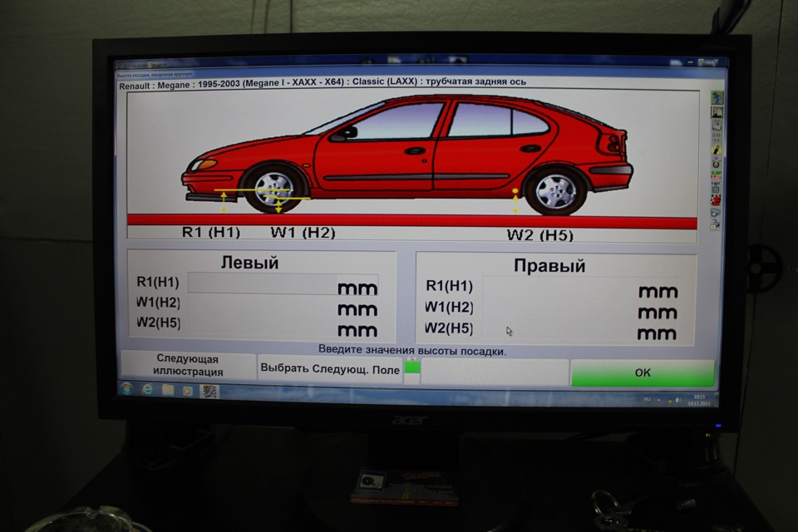Open the specifications book icon in side toolbar
798x532 pixels.
(x=717, y=126)
